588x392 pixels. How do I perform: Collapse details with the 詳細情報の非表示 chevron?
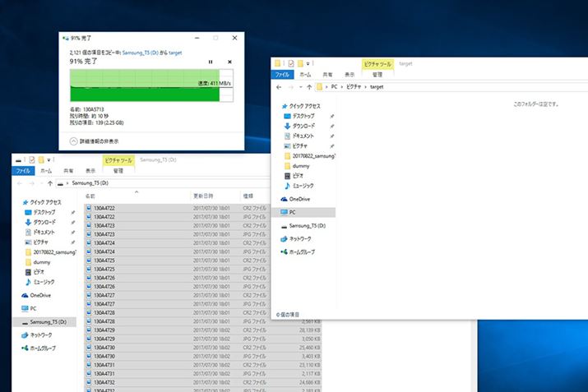74,141
